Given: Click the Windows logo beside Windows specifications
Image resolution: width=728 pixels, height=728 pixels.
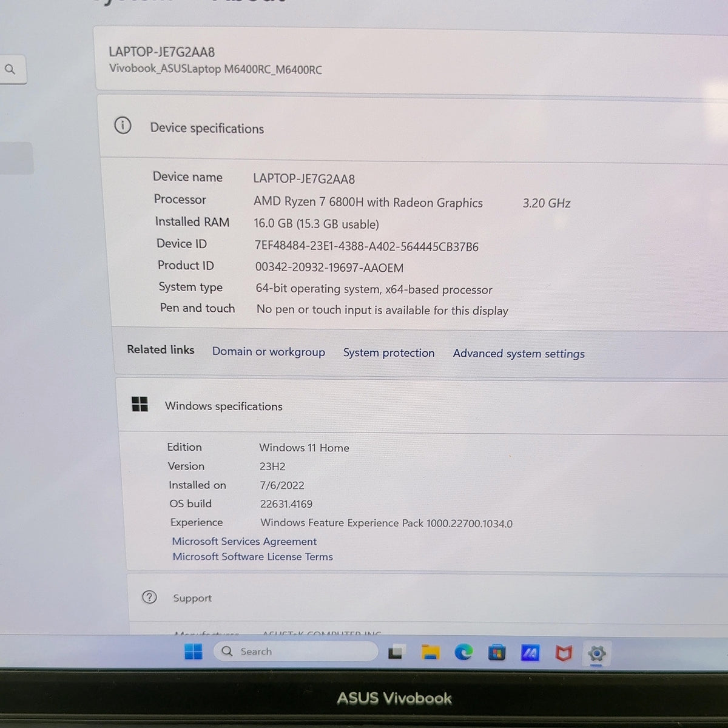Looking at the screenshot, I should (140, 404).
